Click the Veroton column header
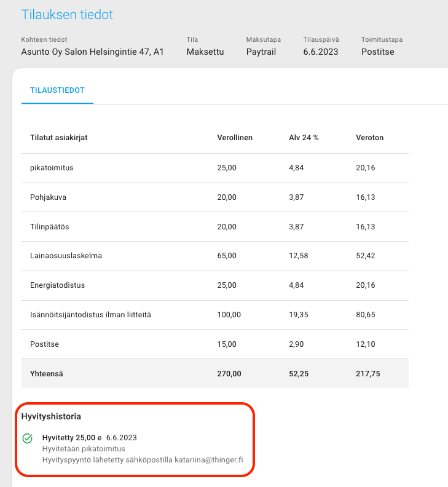The height and width of the screenshot is (487, 448). (x=369, y=138)
